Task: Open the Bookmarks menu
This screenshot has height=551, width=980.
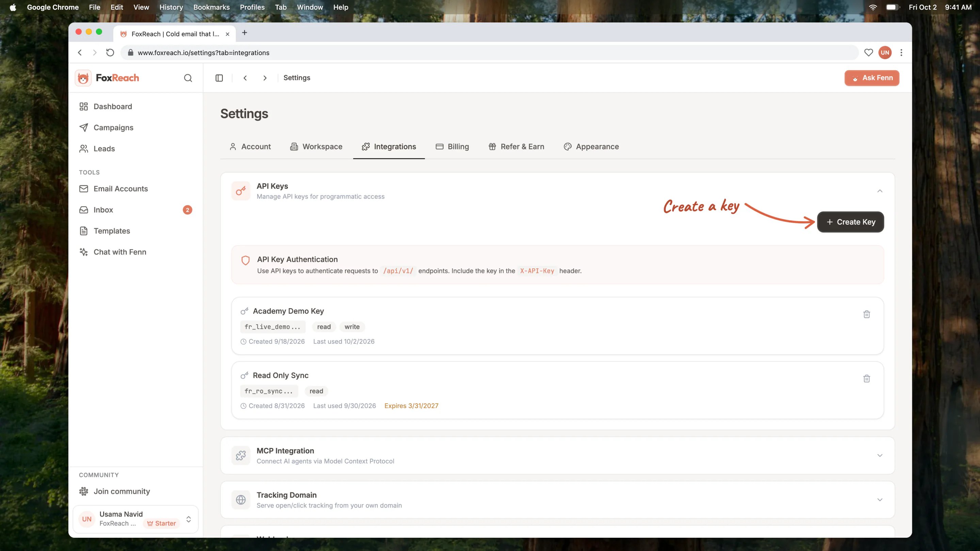Action: tap(211, 7)
